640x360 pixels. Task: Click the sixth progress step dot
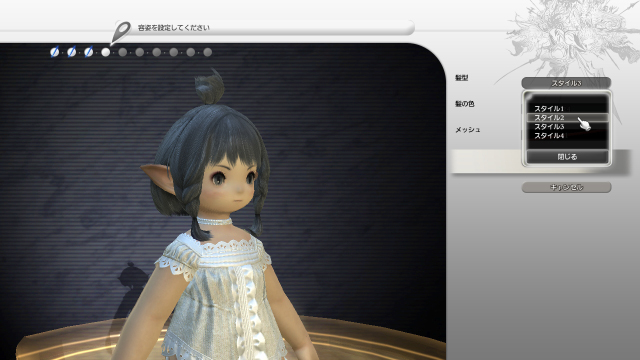tap(140, 52)
